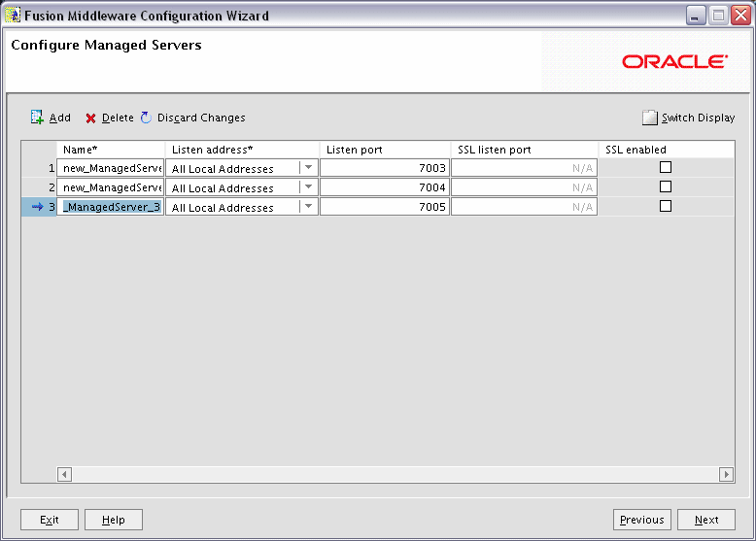Click the Listen address* column header
The width and height of the screenshot is (756, 541).
(242, 150)
